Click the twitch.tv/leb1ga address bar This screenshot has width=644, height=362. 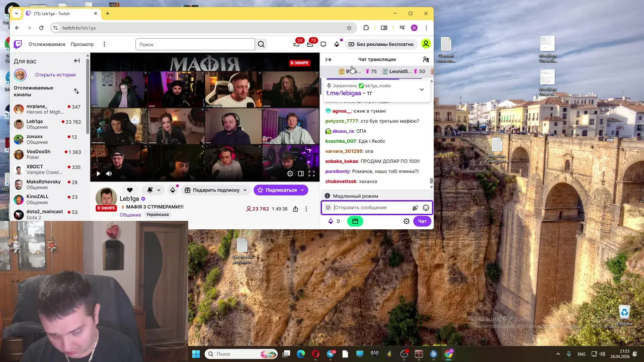[204, 28]
